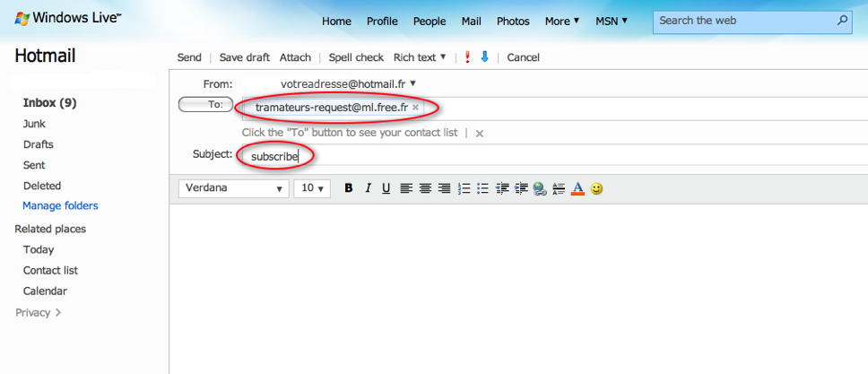Open the Junk folder

click(34, 124)
